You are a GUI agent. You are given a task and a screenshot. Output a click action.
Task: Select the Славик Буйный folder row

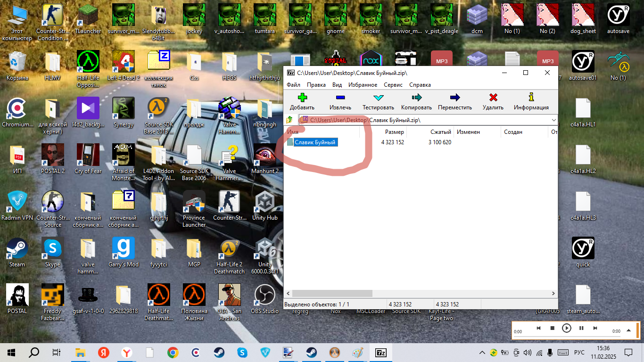point(315,142)
